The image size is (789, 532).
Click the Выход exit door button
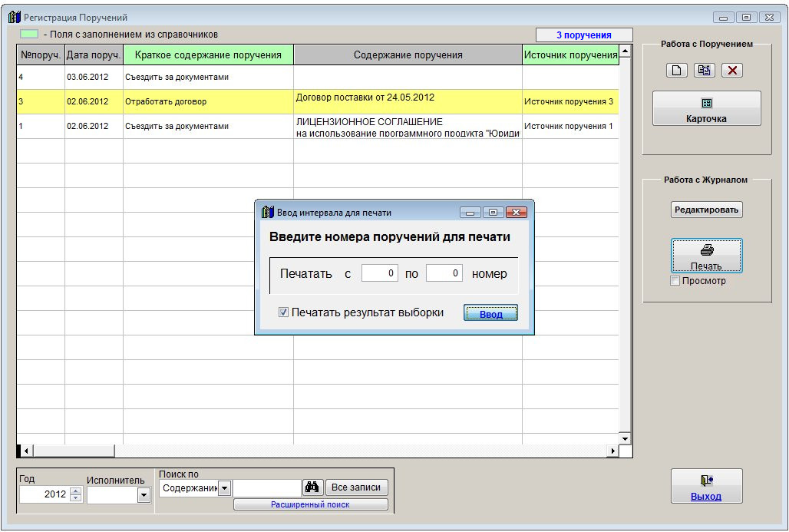[x=706, y=486]
